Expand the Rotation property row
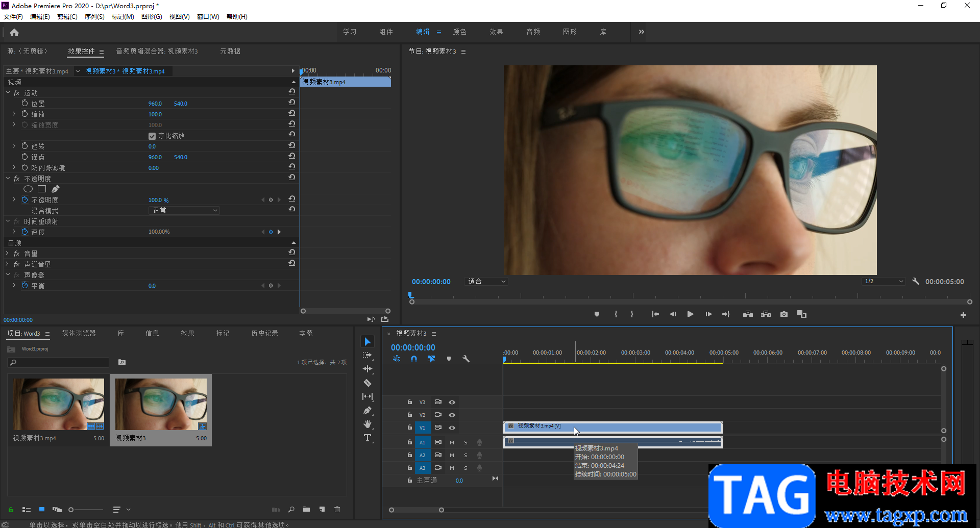Screen dimensions: 980x528 14,146
